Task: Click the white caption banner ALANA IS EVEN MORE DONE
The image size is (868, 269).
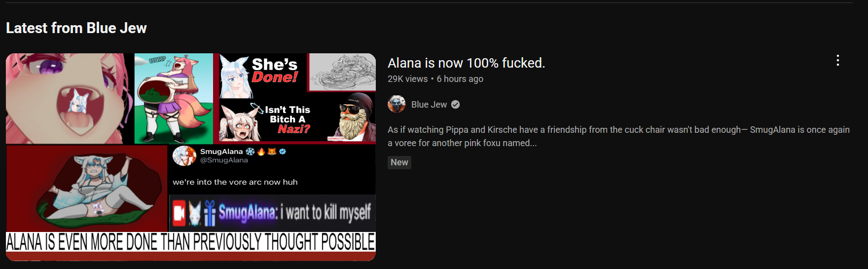Action: click(x=191, y=242)
